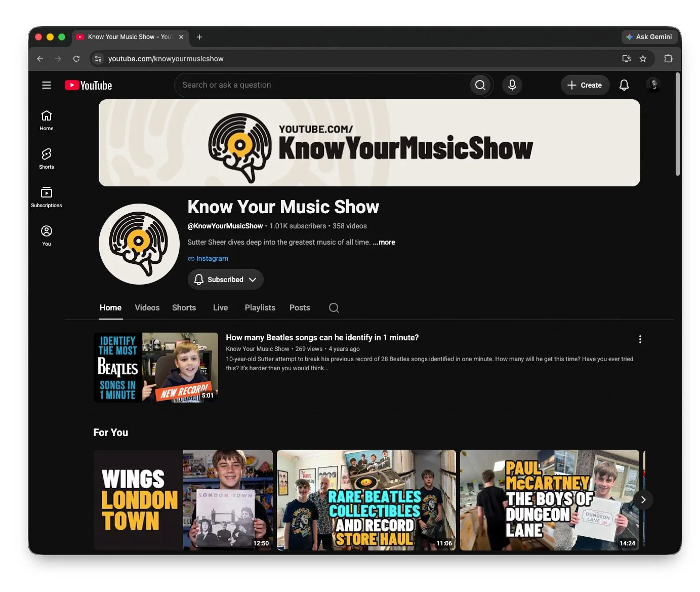Open options for the featured Beatles video
This screenshot has width=700, height=592.
[x=640, y=339]
